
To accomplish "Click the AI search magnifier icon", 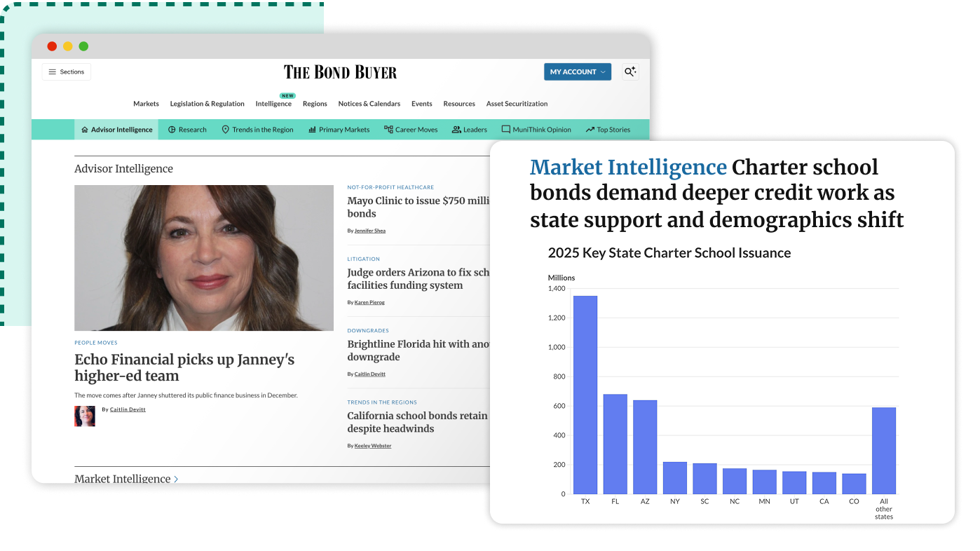I will pyautogui.click(x=629, y=72).
